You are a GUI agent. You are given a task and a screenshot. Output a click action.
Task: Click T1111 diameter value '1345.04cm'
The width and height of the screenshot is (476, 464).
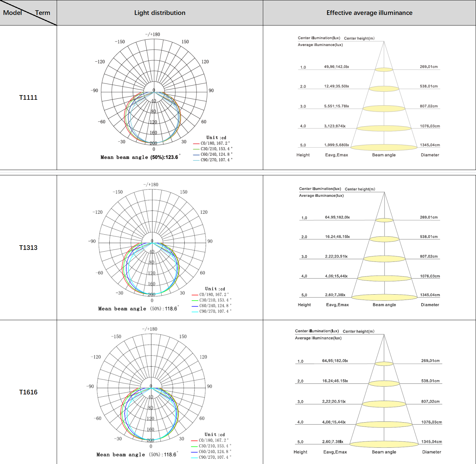430,145
